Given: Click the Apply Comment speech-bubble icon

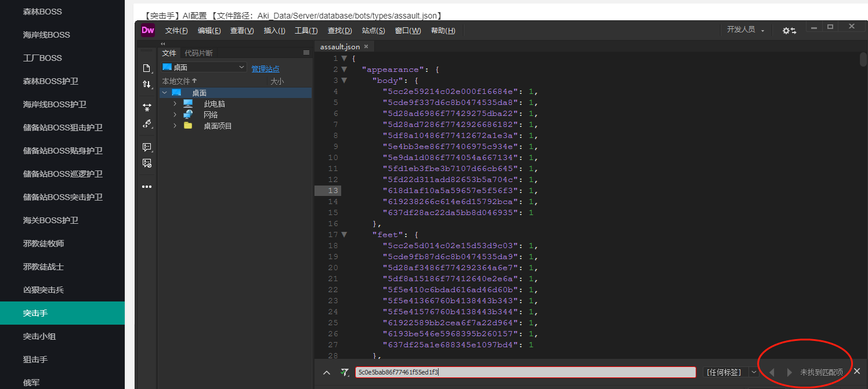Looking at the screenshot, I should pos(147,147).
